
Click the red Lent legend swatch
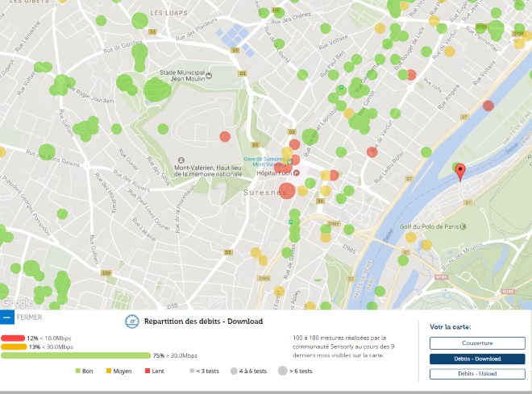click(x=148, y=371)
